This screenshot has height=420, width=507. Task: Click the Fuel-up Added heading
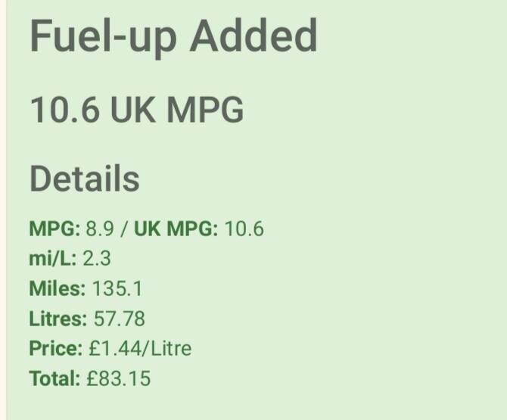[173, 38]
